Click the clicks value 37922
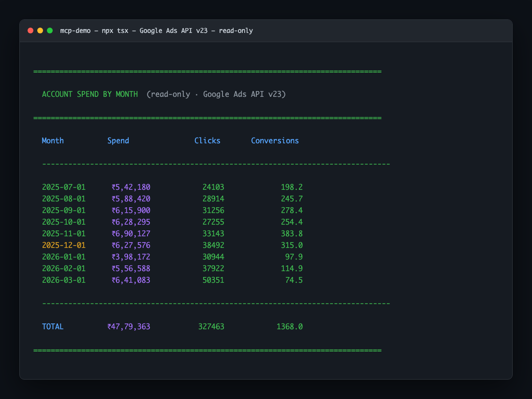The image size is (532, 399). [213, 268]
